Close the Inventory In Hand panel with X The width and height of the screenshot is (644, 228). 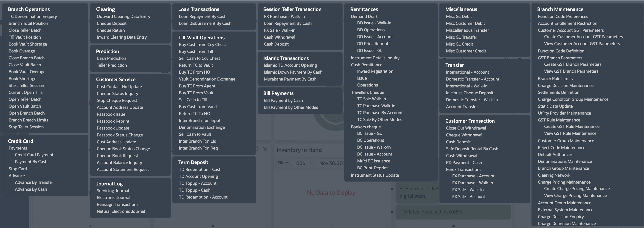[x=265, y=149]
